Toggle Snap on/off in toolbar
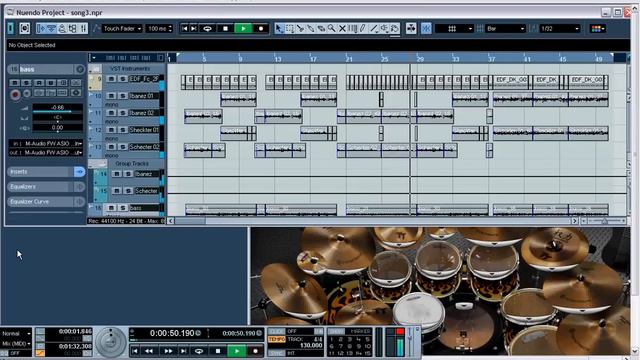This screenshot has width=640, height=360. [x=426, y=29]
